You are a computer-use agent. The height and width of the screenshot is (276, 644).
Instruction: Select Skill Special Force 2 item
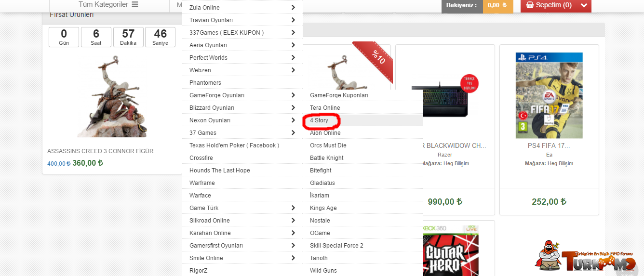[363, 245]
